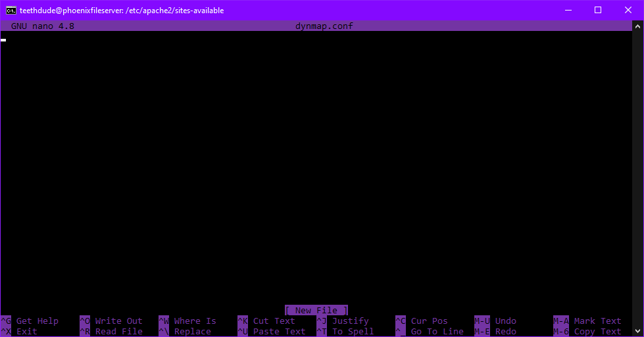
Task: Minimize the terminal window
Action: (568, 11)
